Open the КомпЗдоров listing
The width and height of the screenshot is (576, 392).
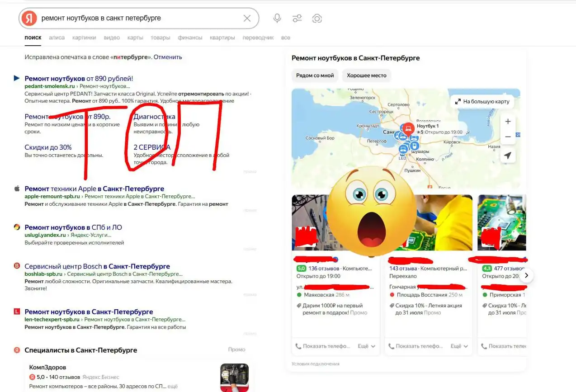point(47,368)
